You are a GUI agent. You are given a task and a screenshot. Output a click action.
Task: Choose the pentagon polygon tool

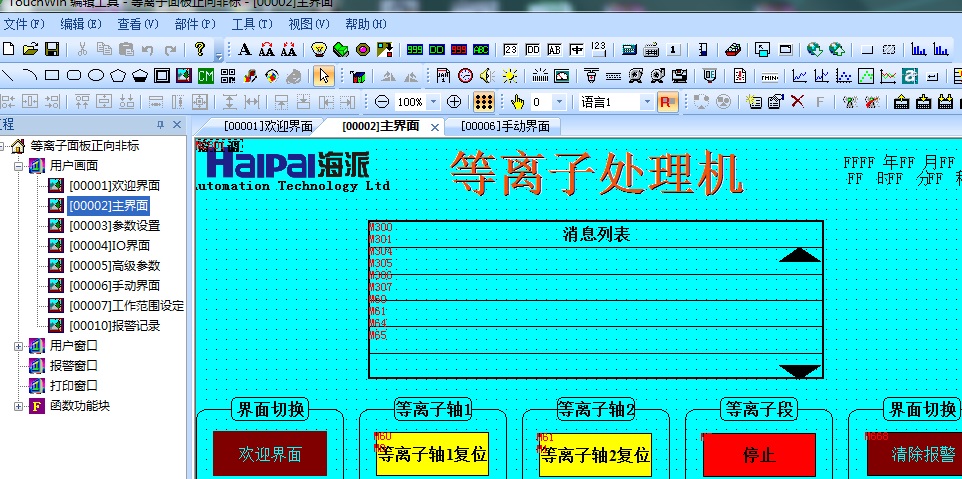(x=118, y=75)
